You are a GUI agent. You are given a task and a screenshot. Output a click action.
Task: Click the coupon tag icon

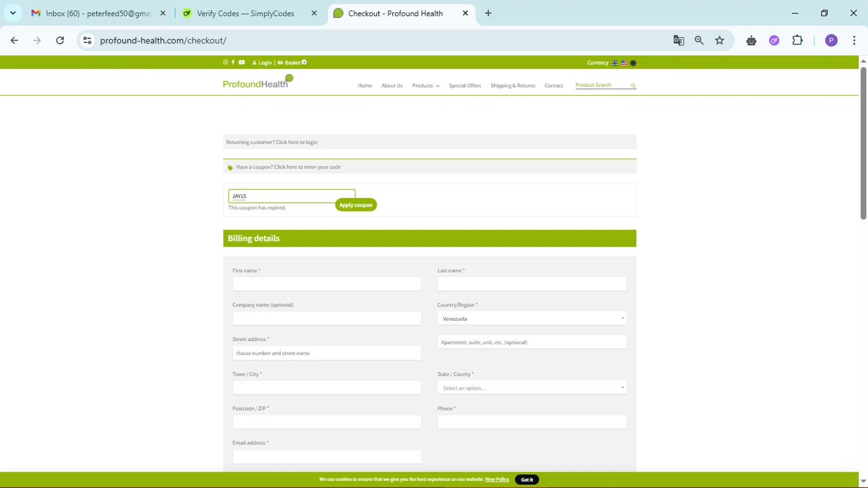[x=230, y=168]
